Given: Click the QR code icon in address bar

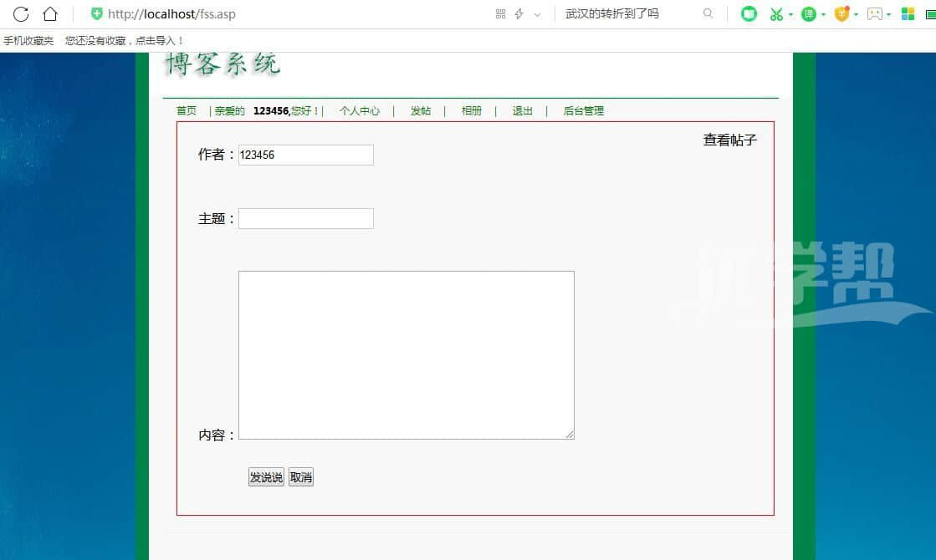Looking at the screenshot, I should tap(500, 14).
